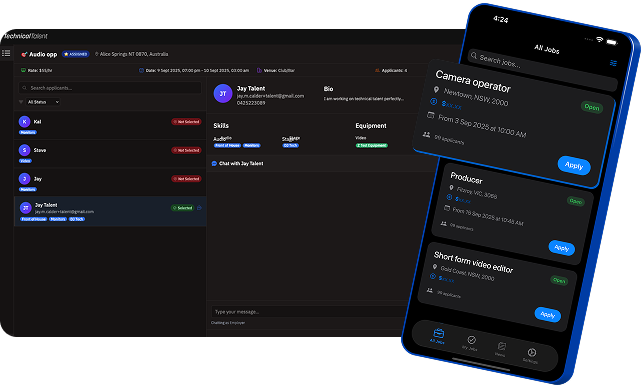Image resolution: width=644 pixels, height=388 pixels.
Task: Click Short form video editor title
Action: point(474,262)
